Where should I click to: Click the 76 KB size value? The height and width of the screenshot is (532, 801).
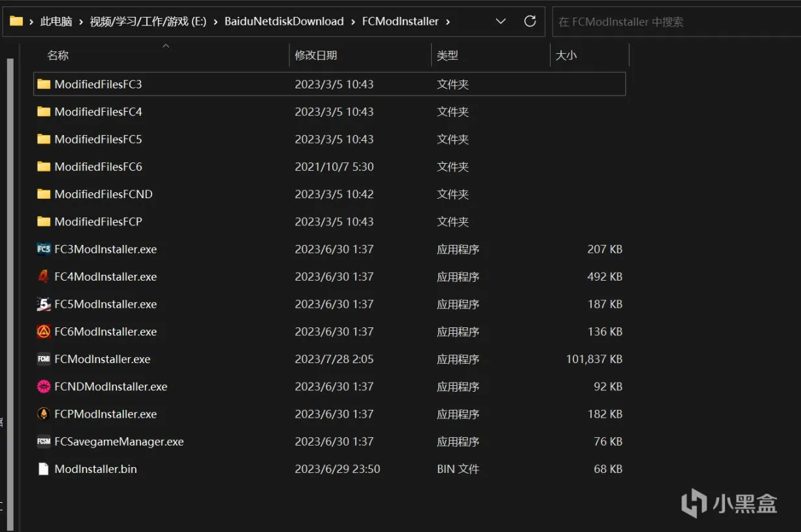[x=608, y=441]
